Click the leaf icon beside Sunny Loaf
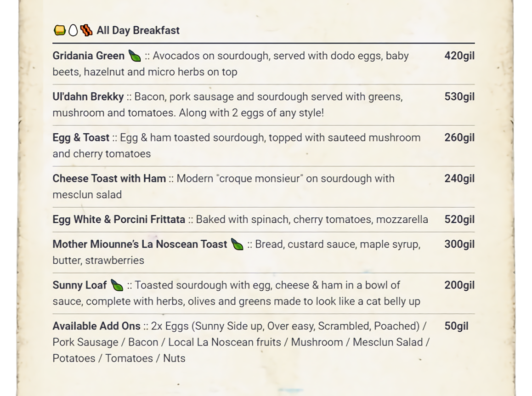This screenshot has width=532, height=396. click(117, 285)
